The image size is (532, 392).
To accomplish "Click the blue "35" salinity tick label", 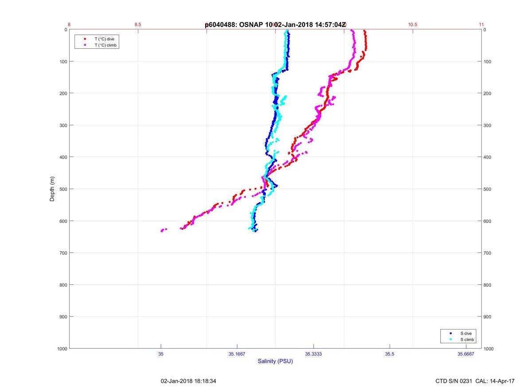I will [161, 353].
